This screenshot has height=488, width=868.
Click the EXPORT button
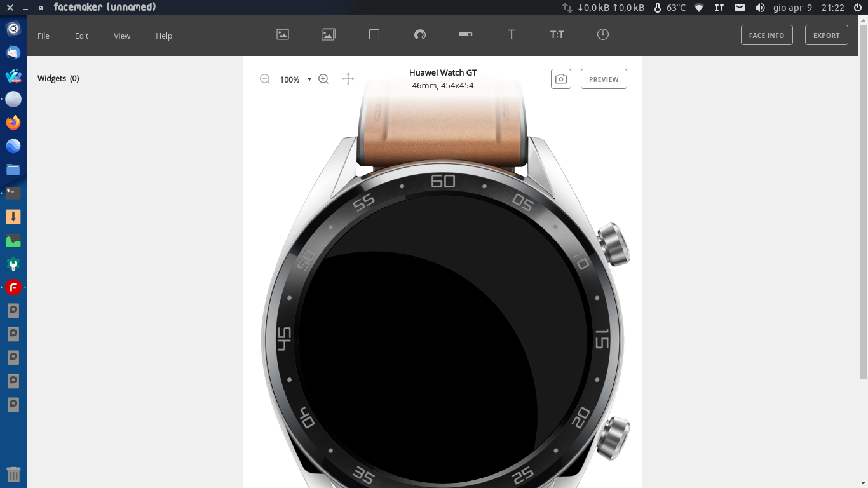827,35
